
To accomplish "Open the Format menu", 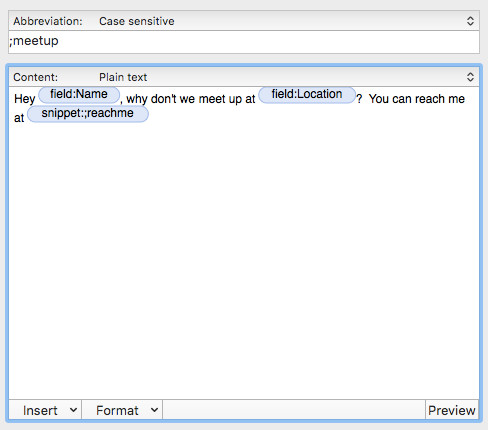I will pos(122,410).
